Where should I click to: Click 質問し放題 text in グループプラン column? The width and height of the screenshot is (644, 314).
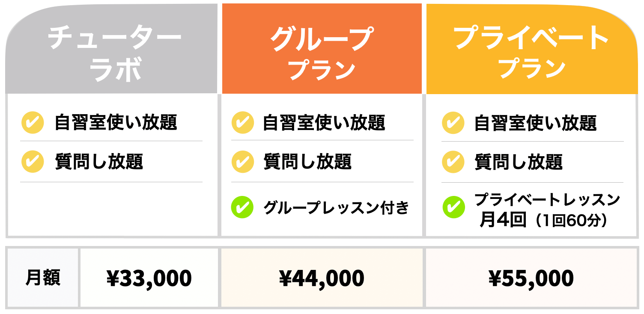(x=307, y=162)
